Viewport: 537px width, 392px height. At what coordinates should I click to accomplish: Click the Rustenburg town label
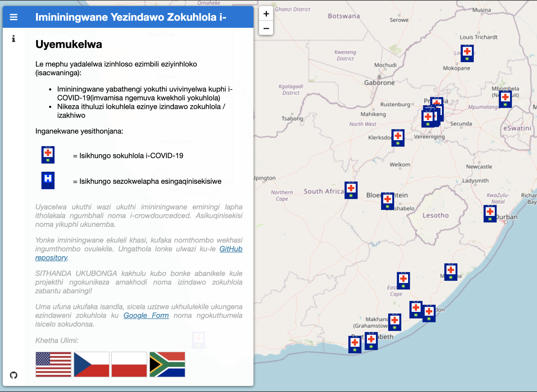pyautogui.click(x=395, y=104)
